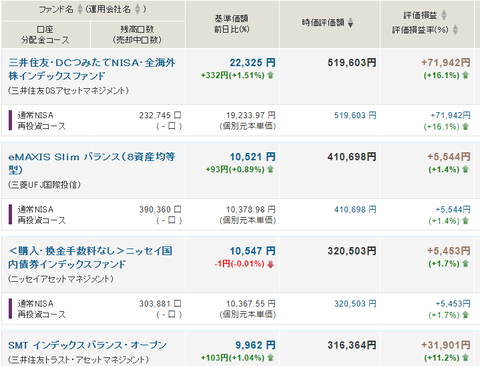Click the 時価評価額 header label

point(323,22)
